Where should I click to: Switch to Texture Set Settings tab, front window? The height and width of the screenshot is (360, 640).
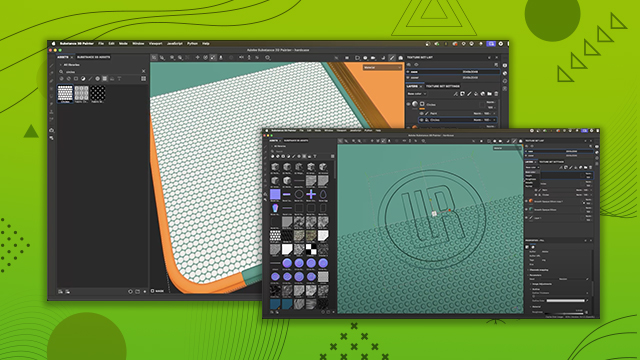[x=551, y=162]
